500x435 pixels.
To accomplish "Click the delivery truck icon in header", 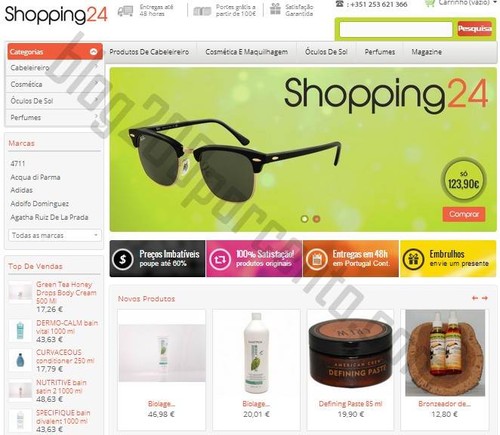I will (125, 11).
